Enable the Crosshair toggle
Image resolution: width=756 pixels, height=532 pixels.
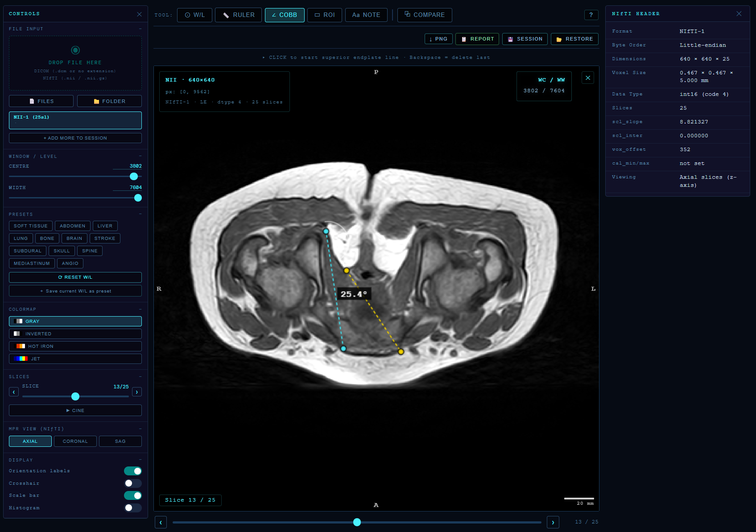[133, 483]
